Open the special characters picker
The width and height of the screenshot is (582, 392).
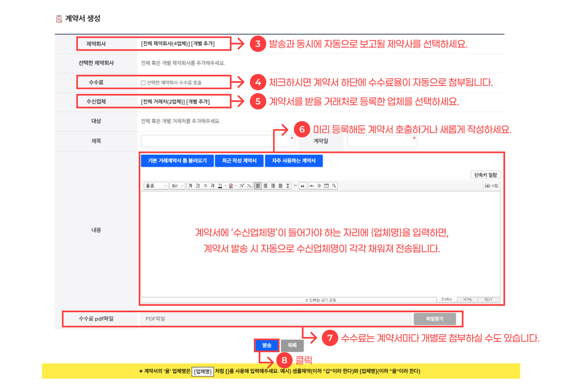[x=319, y=186]
